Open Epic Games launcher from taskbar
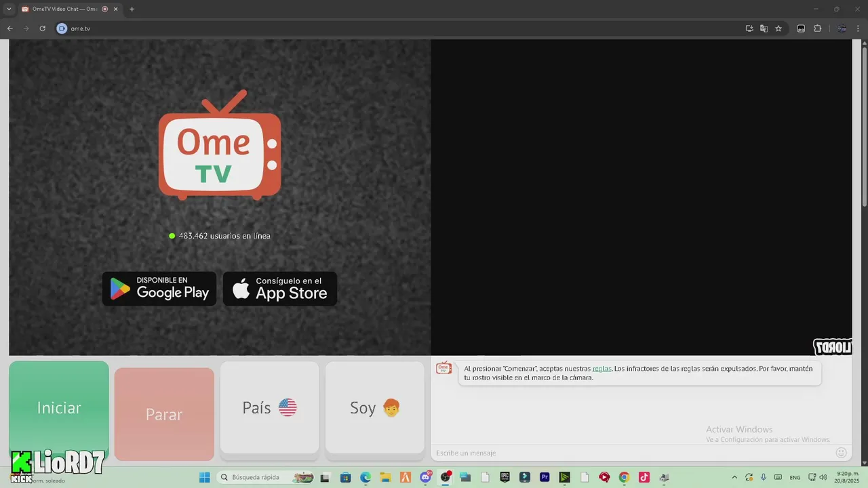This screenshot has height=488, width=868. click(x=505, y=477)
